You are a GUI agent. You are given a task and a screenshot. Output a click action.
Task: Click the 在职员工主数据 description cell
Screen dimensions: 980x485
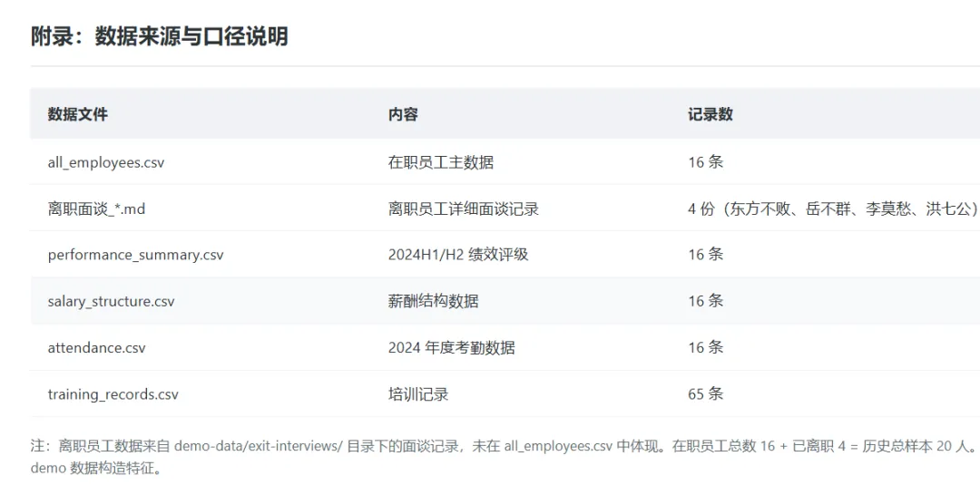tap(441, 162)
